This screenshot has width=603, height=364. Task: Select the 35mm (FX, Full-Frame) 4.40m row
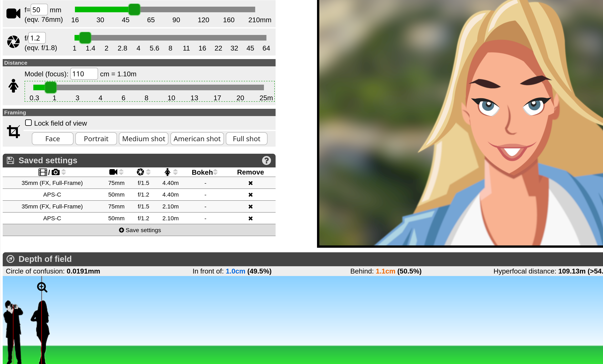point(139,183)
